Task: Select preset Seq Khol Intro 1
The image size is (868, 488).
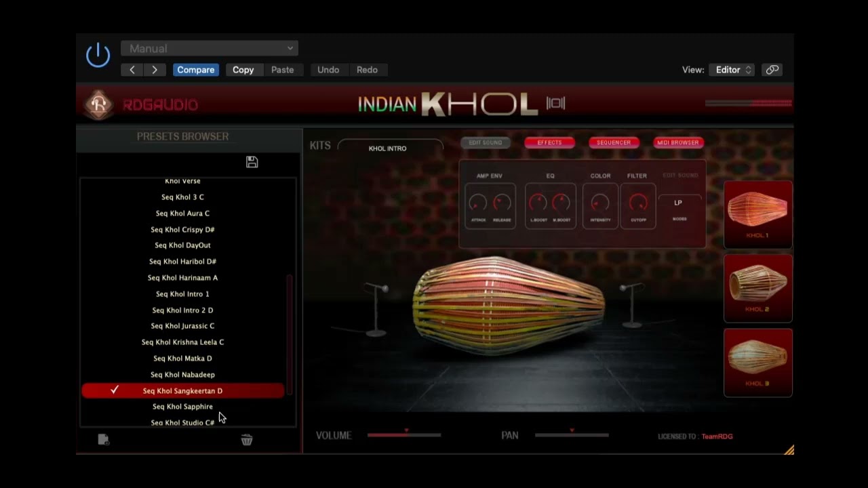Action: [182, 294]
